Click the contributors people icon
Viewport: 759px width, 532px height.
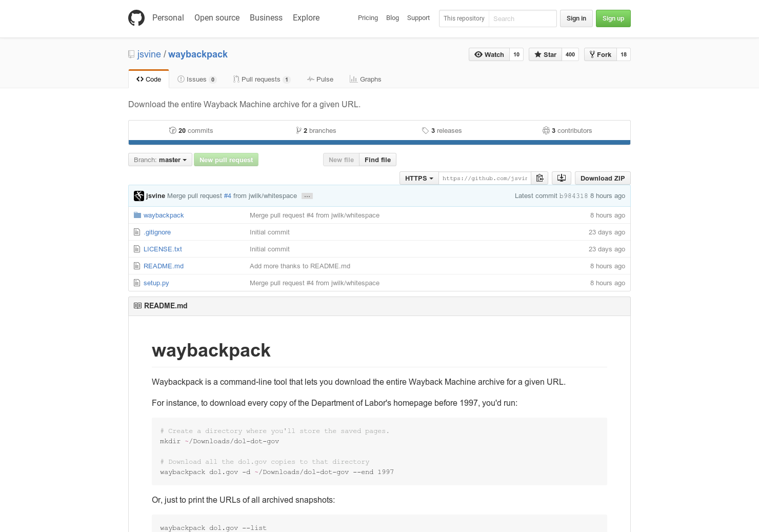tap(546, 130)
